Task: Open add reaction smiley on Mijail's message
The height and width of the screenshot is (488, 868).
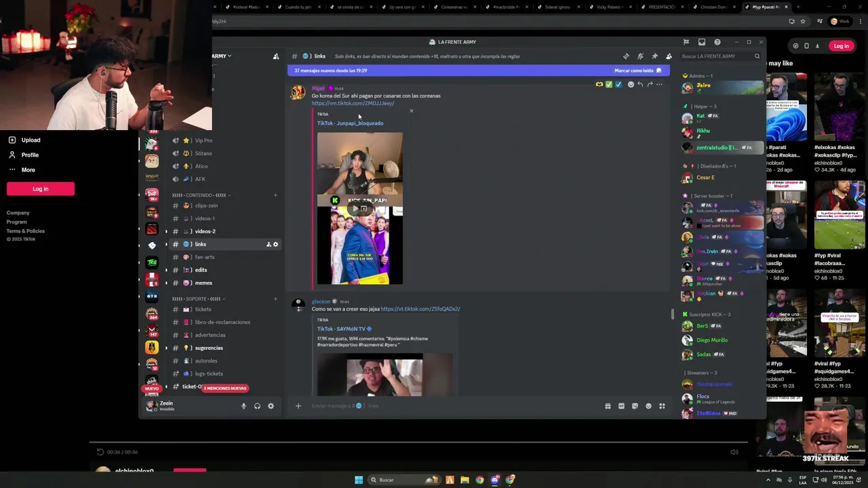Action: point(631,85)
